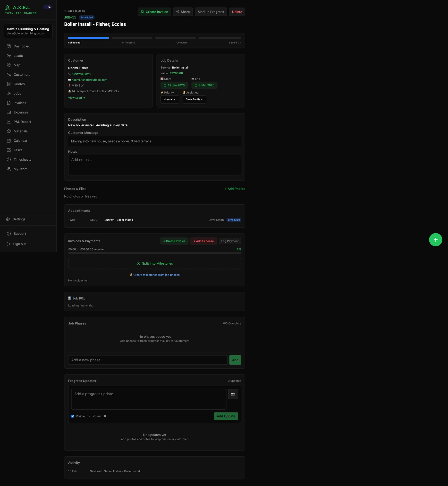Change the assigned person from Dave Smith
Screen dimensions: 448x486
[194, 99]
